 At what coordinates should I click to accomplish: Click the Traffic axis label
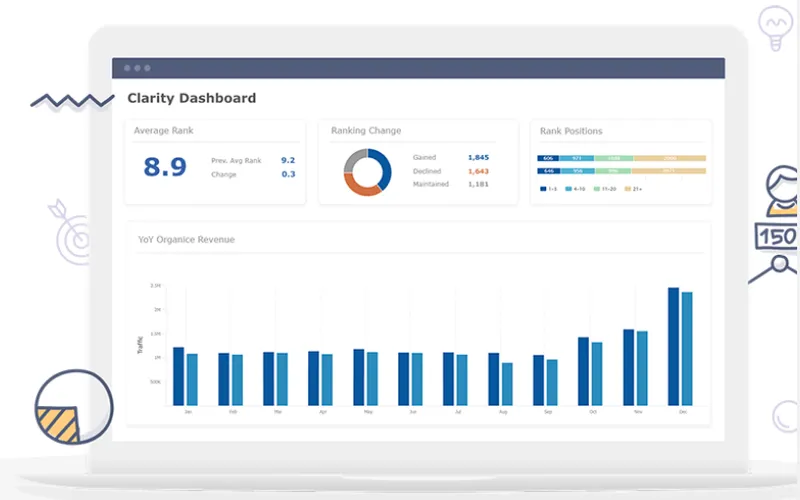tap(140, 345)
